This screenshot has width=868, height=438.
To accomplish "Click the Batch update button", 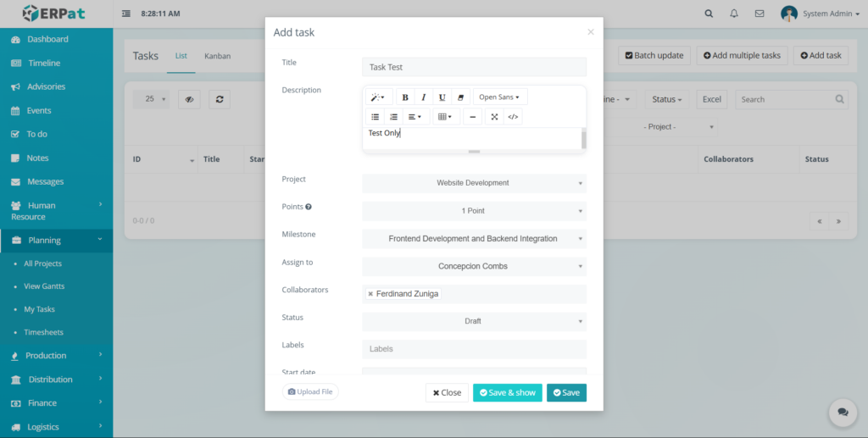I will pos(654,55).
